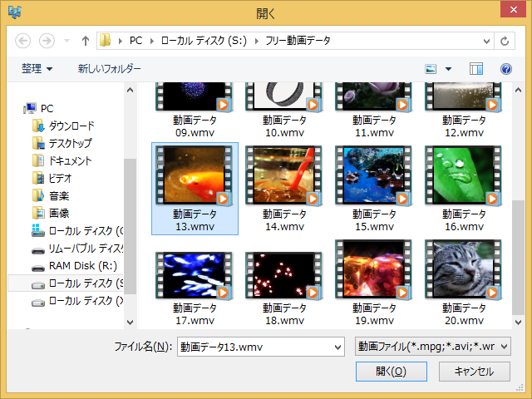This screenshot has height=399, width=532.
Task: Open the view options dropdown arrow
Action: pos(448,69)
